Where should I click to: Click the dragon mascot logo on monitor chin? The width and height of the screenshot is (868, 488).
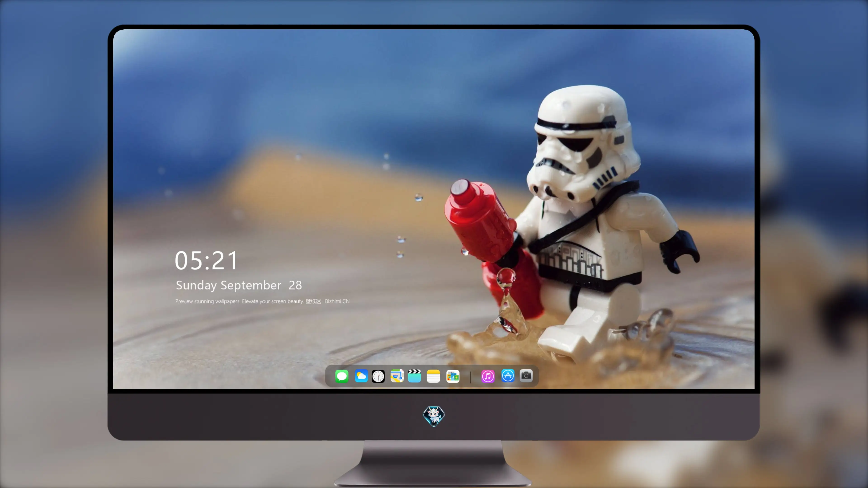coord(434,416)
